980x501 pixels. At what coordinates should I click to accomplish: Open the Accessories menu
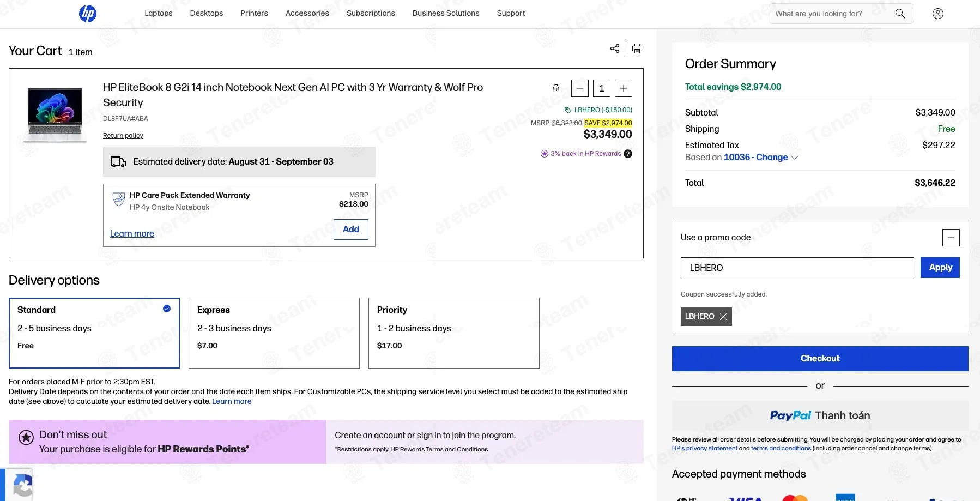click(307, 13)
